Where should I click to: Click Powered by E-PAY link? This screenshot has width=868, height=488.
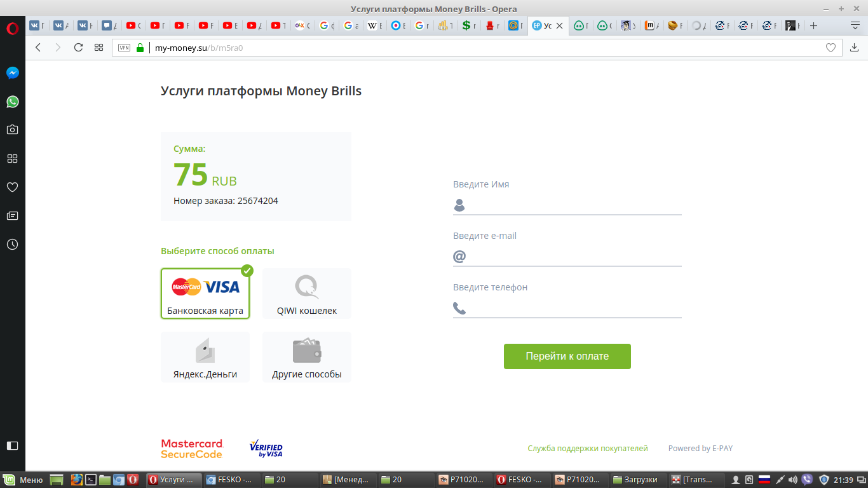700,449
